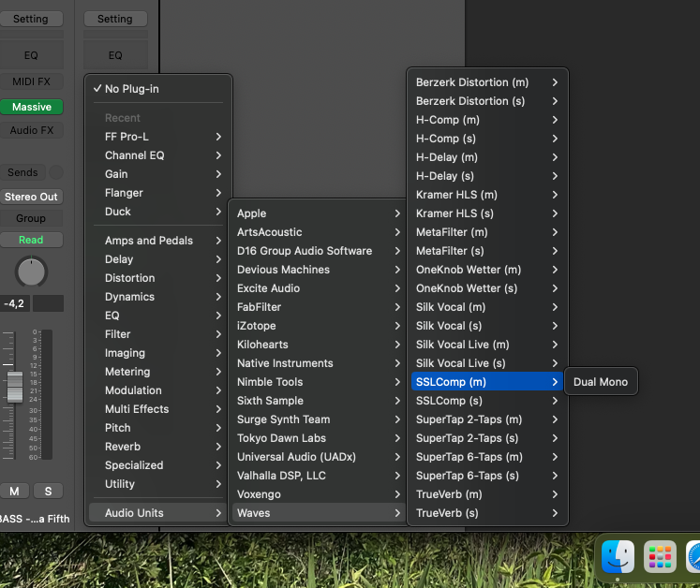700x588 pixels.
Task: Expand the EQ plug-in category
Action: [x=158, y=316]
